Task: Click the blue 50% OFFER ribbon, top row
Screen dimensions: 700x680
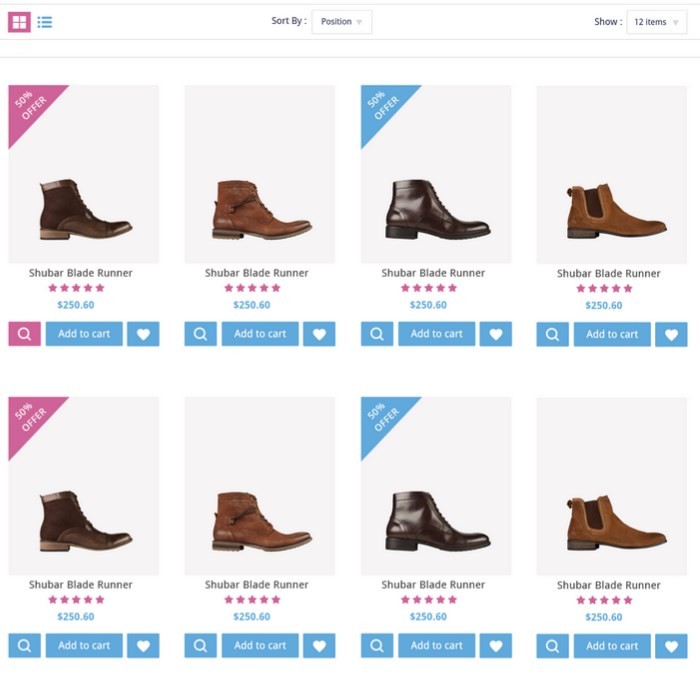Action: 384,108
